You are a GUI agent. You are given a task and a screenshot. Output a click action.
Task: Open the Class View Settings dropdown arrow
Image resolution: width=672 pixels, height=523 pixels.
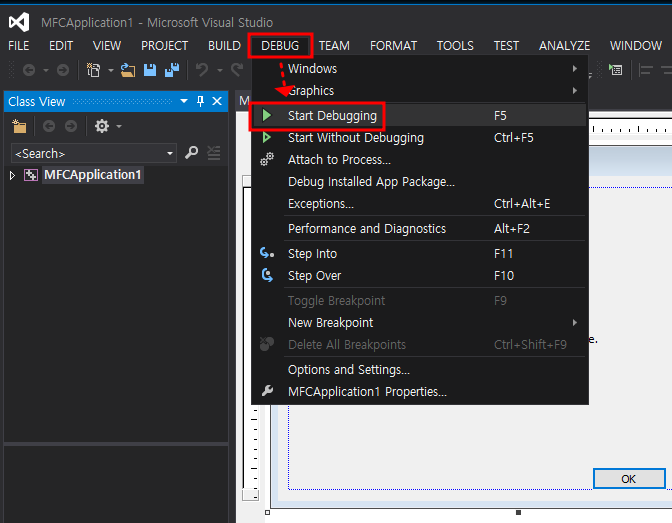[119, 126]
